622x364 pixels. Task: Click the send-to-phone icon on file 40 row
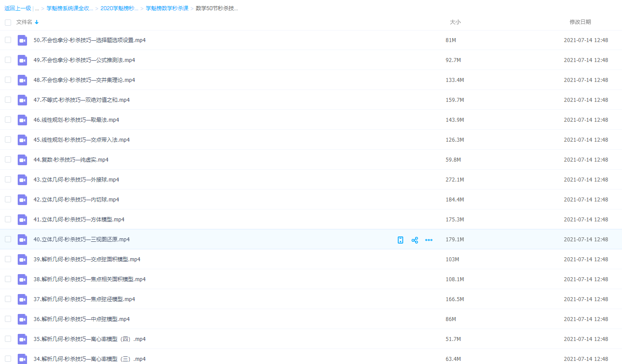(400, 240)
